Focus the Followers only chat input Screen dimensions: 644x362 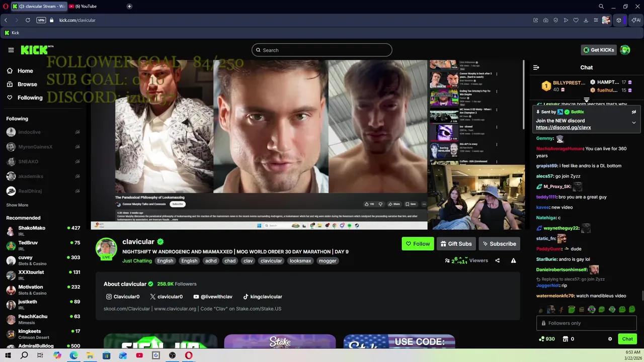[587, 323]
